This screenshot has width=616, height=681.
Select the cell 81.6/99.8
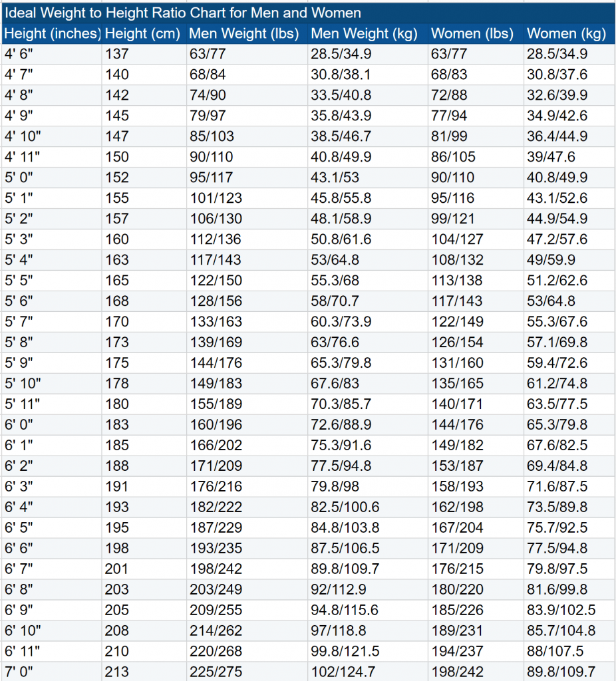pos(569,589)
